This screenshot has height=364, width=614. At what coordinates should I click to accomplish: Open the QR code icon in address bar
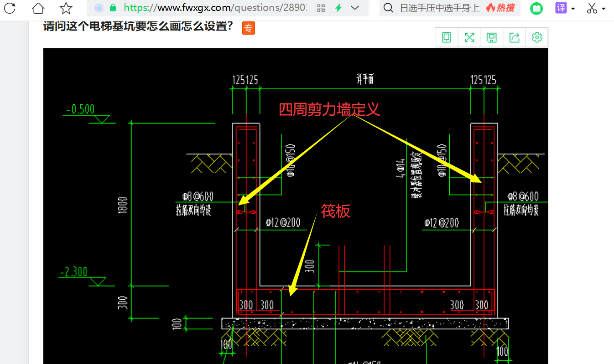point(321,8)
